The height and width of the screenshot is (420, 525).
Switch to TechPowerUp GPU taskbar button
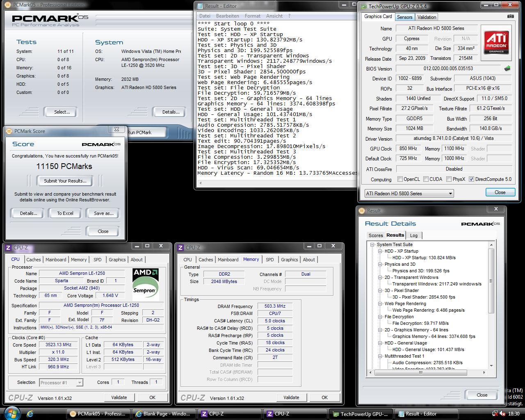point(361,414)
